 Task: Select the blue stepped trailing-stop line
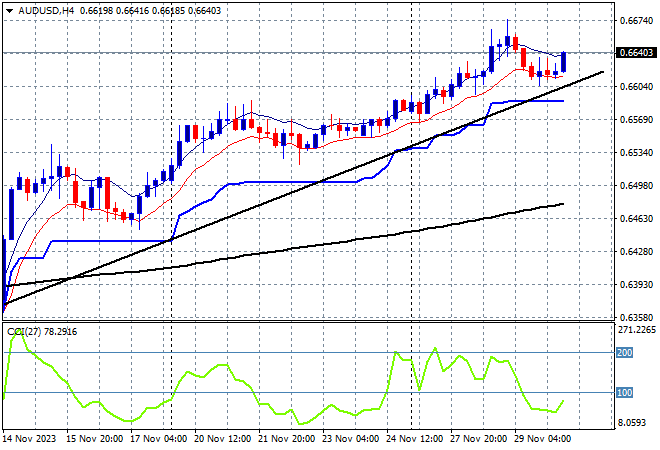point(260,183)
